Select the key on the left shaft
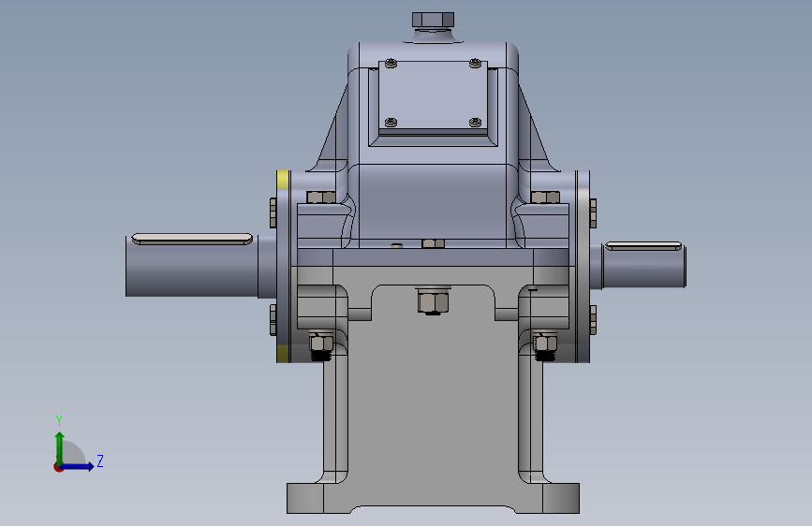This screenshot has width=812, height=526. [192, 239]
